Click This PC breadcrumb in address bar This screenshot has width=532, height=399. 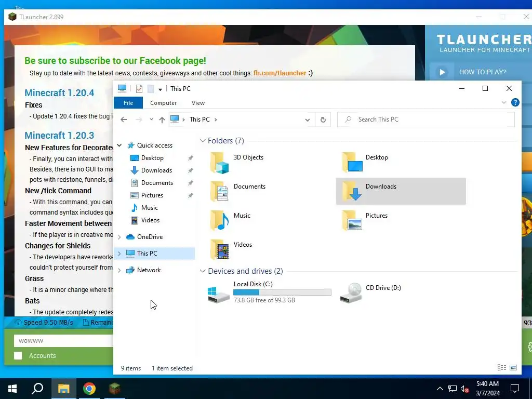[199, 119]
